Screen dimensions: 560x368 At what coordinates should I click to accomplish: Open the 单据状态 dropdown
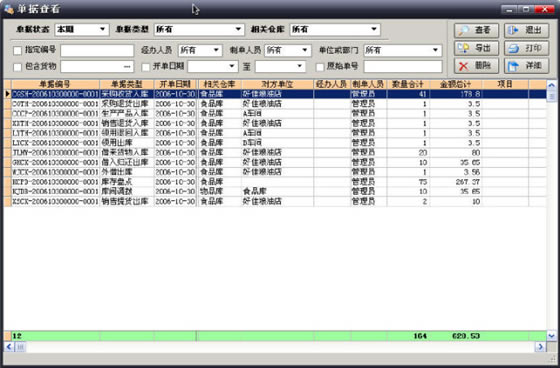pos(81,29)
